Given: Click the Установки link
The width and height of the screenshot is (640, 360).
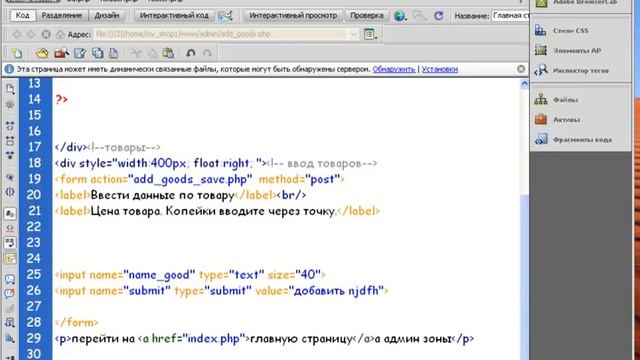Looking at the screenshot, I should (440, 69).
